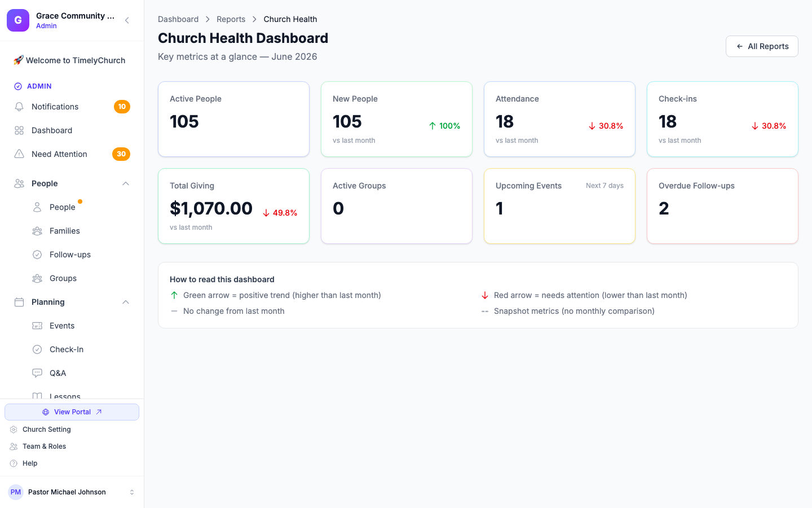Click the orange 30 Need Attention badge
812x508 pixels.
121,154
